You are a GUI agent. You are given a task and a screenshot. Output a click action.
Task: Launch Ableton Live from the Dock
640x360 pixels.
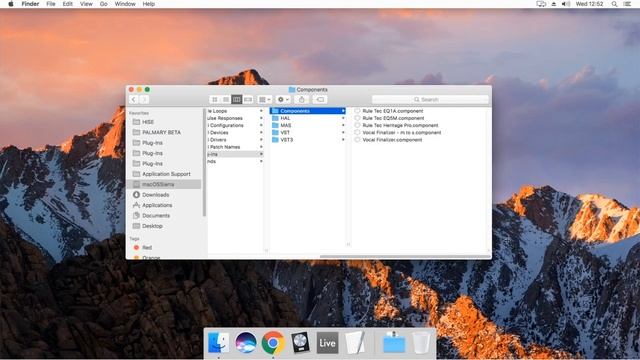point(327,342)
